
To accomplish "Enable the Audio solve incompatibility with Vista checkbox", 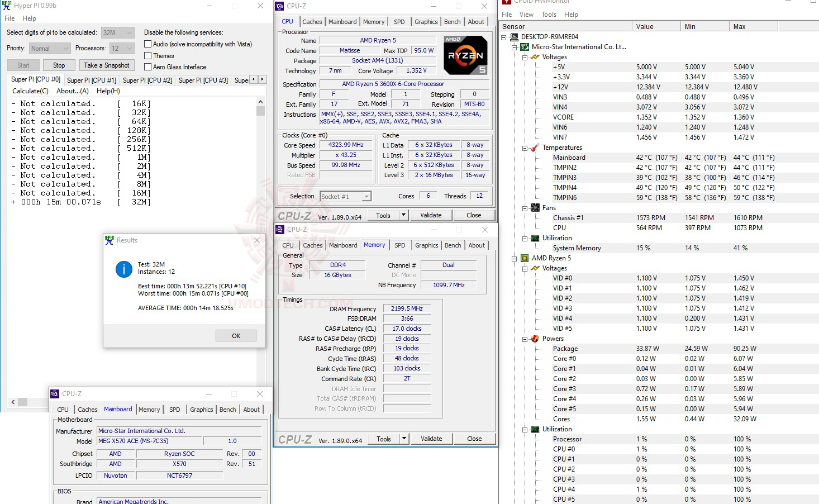I will pos(148,44).
